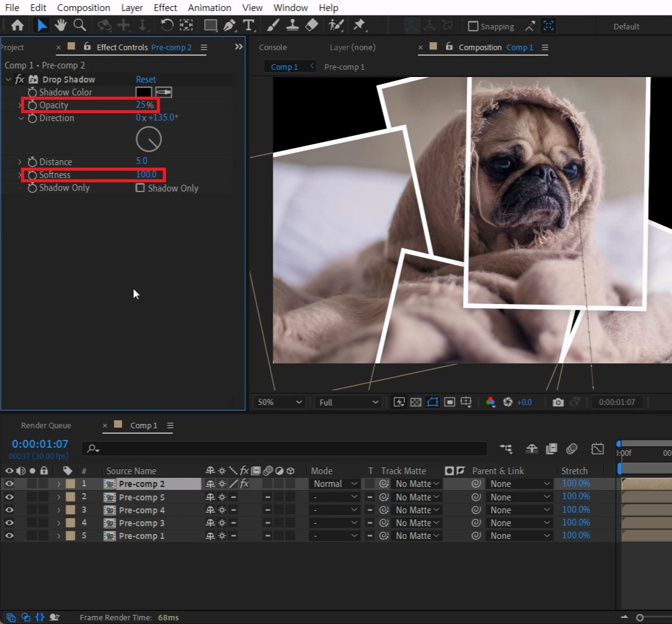
Task: Open show channel color management icon
Action: (x=491, y=403)
